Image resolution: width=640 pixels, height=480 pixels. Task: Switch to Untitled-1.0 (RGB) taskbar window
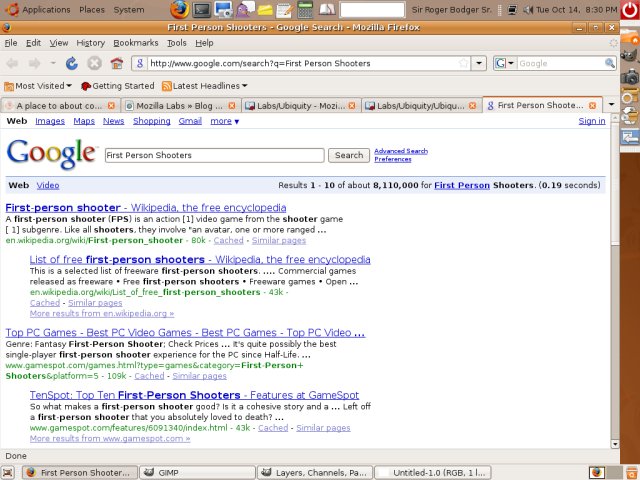[433, 473]
